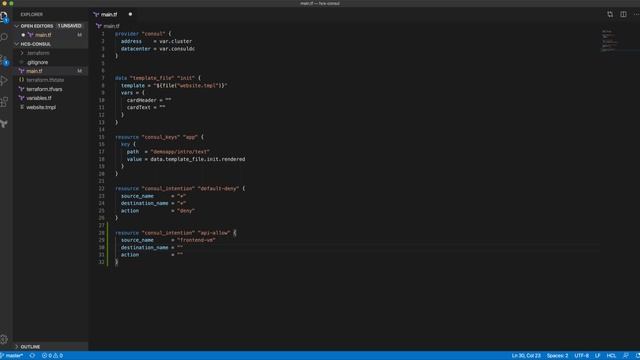The width and height of the screenshot is (640, 360).
Task: Click the Open Changes icon in editor toolbar
Action: click(x=610, y=14)
